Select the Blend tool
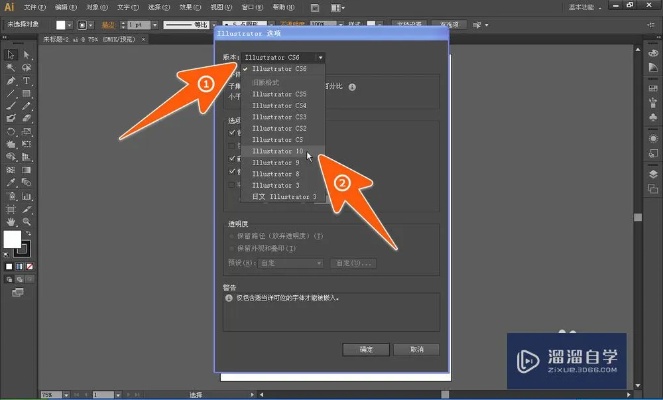The height and width of the screenshot is (400, 663). [x=26, y=183]
